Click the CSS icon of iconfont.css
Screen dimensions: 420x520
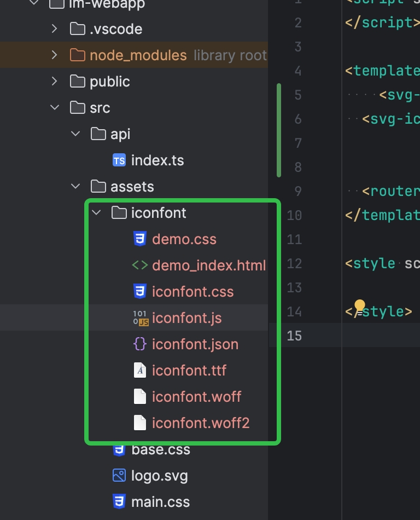click(x=140, y=292)
